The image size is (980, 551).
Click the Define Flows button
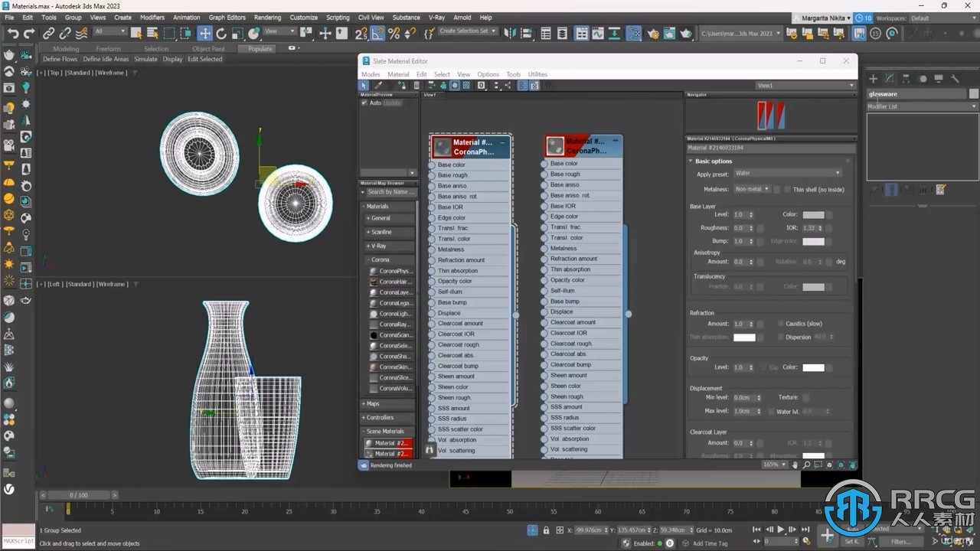click(x=60, y=59)
